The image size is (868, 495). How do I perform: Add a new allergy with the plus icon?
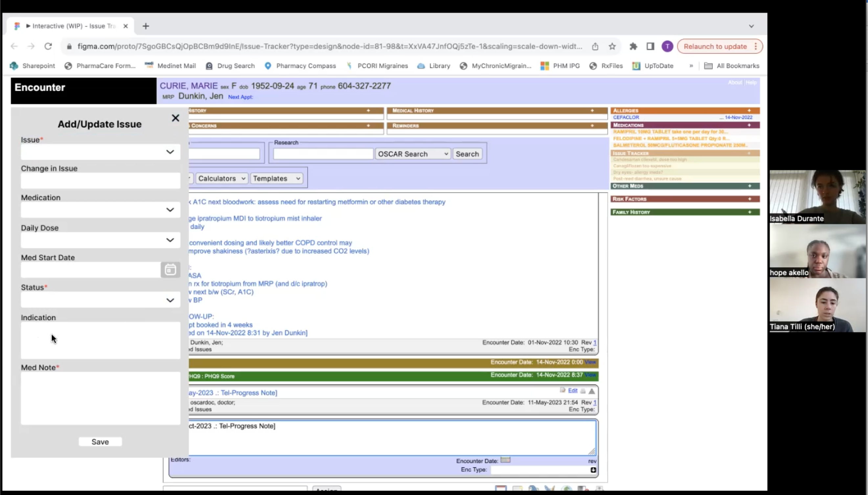click(x=749, y=111)
